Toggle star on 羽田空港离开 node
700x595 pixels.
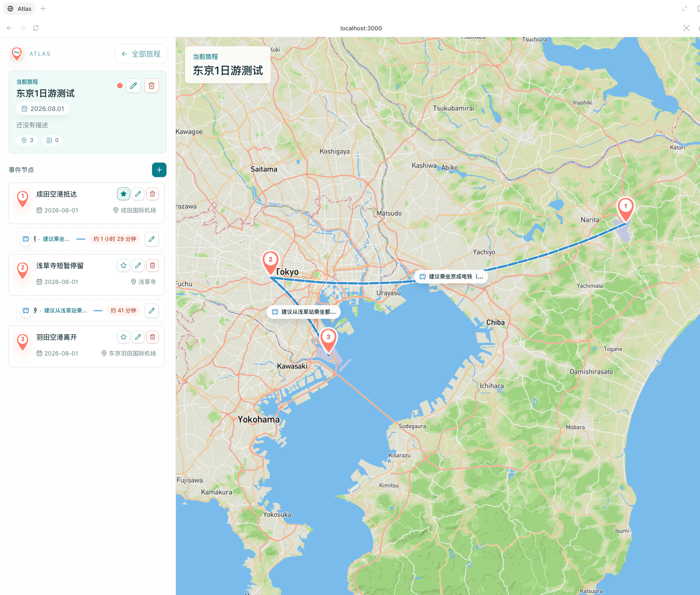(124, 337)
